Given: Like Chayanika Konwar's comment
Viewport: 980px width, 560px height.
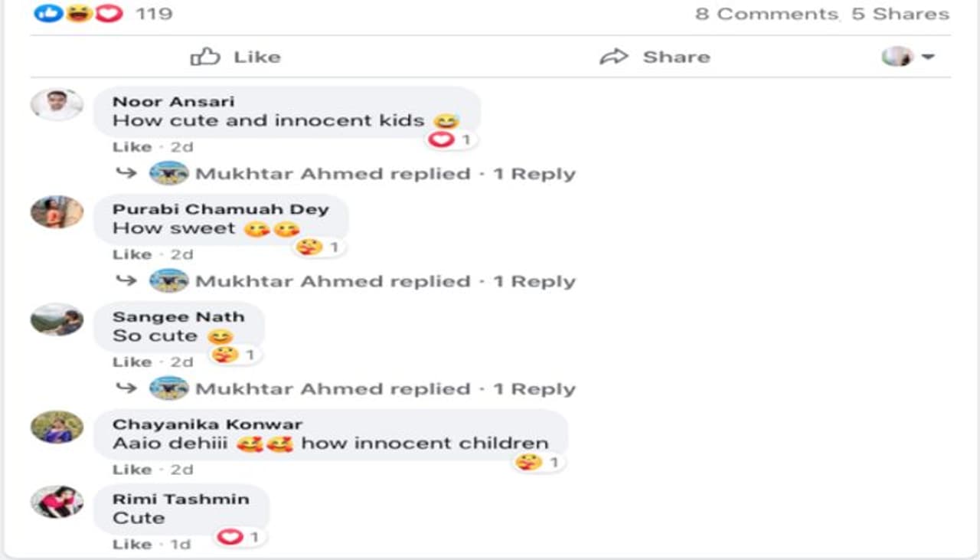Looking at the screenshot, I should tap(132, 469).
